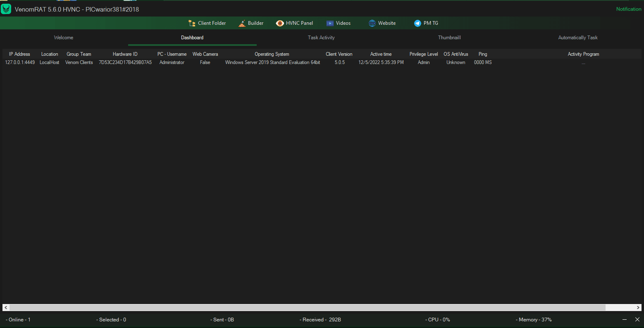644x328 pixels.
Task: Click the Administrator username cell
Action: click(x=172, y=62)
